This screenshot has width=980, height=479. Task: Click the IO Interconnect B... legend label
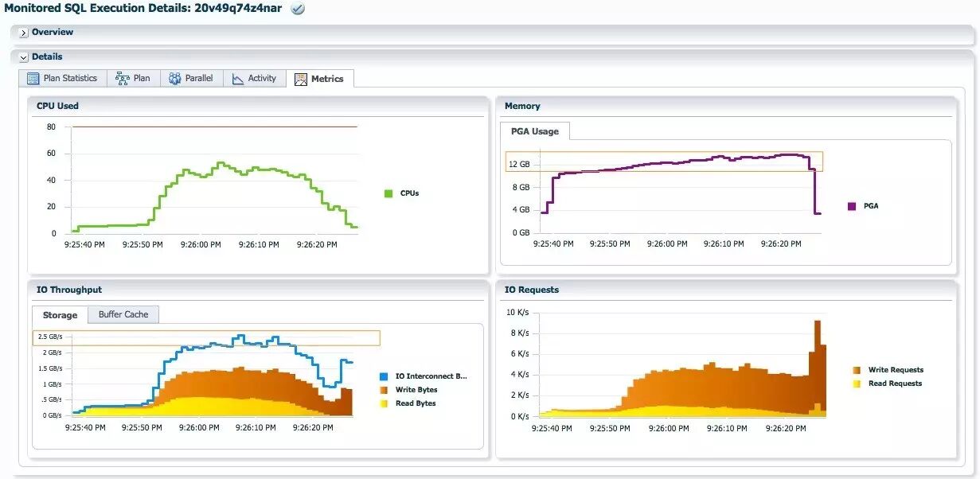(431, 376)
